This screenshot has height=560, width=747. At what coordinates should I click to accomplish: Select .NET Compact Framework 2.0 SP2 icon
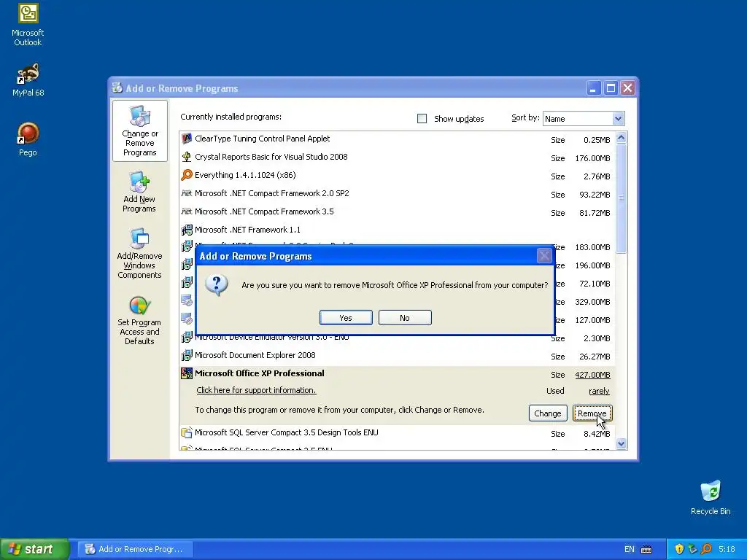point(187,192)
